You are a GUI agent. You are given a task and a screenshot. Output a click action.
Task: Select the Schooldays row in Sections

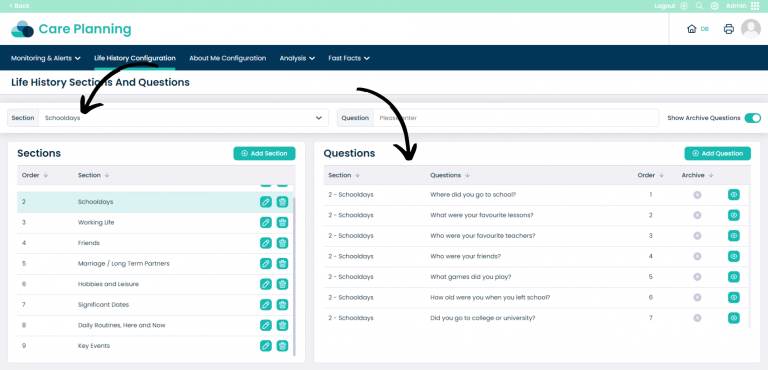155,202
